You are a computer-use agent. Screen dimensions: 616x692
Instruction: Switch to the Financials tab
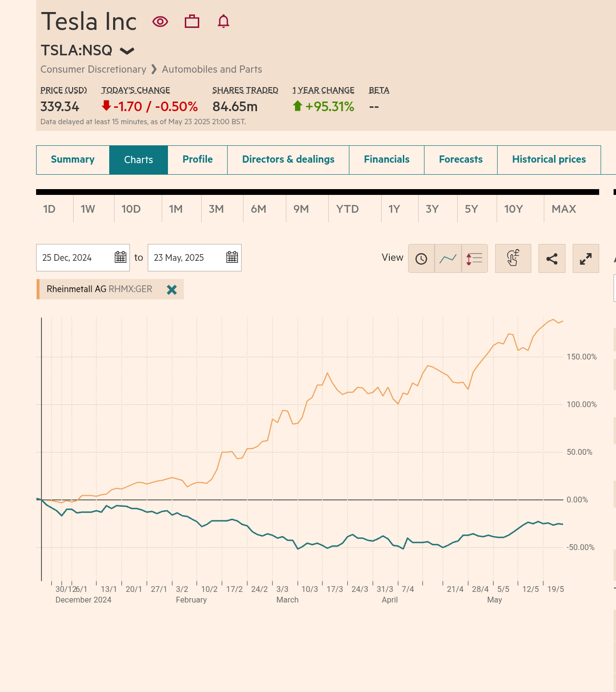pyautogui.click(x=386, y=159)
